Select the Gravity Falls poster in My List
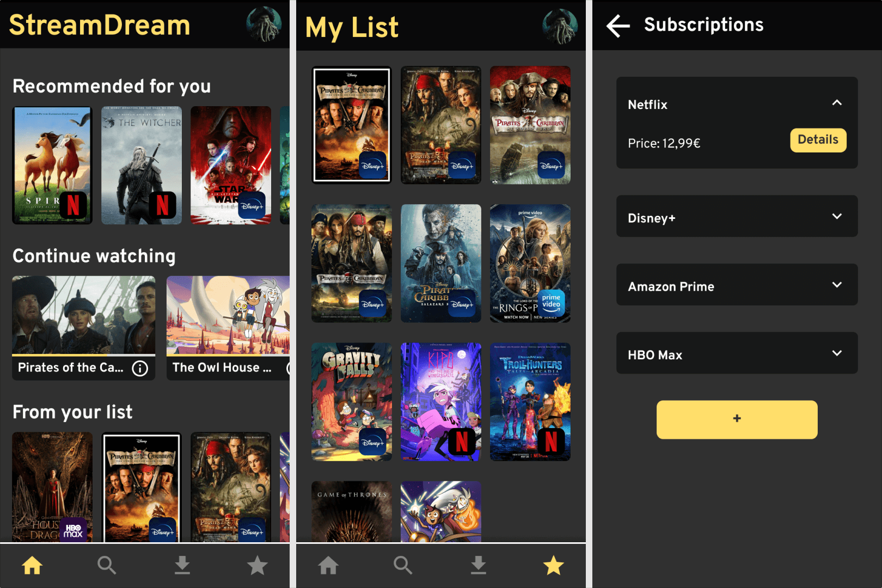Viewport: 882px width, 588px height. (x=351, y=402)
